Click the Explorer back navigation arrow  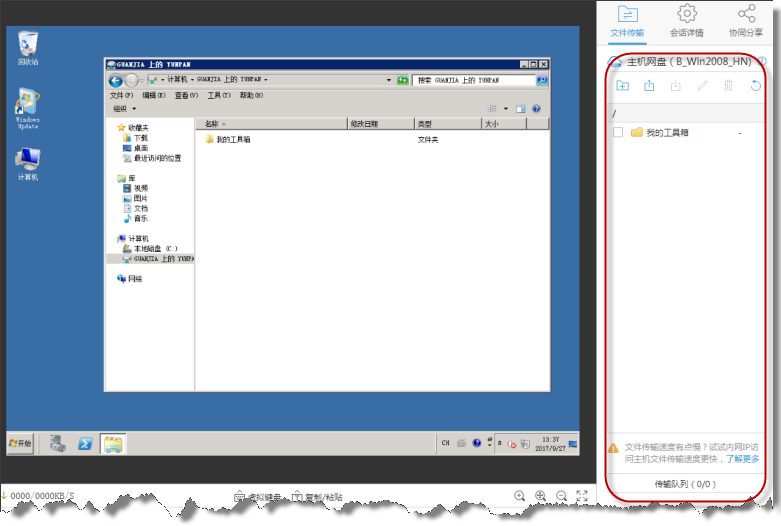point(116,79)
